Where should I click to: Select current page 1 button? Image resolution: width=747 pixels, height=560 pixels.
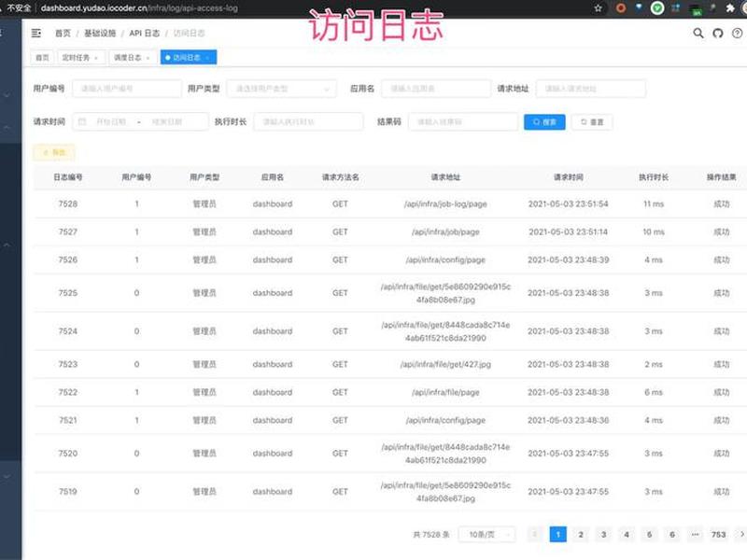557,534
